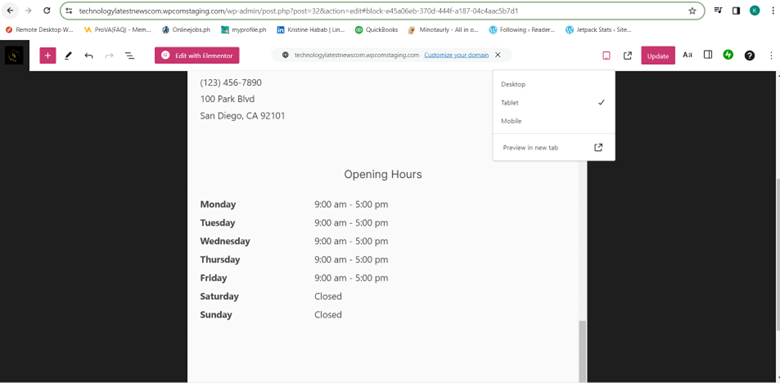
Task: Follow the Customize your domain link
Action: (x=456, y=55)
